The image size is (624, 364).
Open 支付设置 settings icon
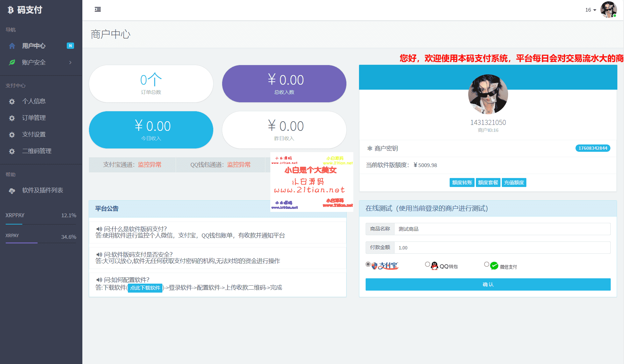click(12, 135)
